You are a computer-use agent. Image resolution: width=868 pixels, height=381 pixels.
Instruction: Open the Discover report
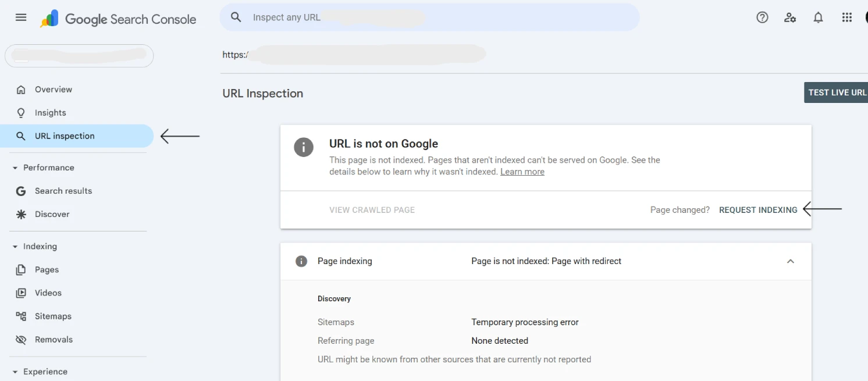click(51, 213)
